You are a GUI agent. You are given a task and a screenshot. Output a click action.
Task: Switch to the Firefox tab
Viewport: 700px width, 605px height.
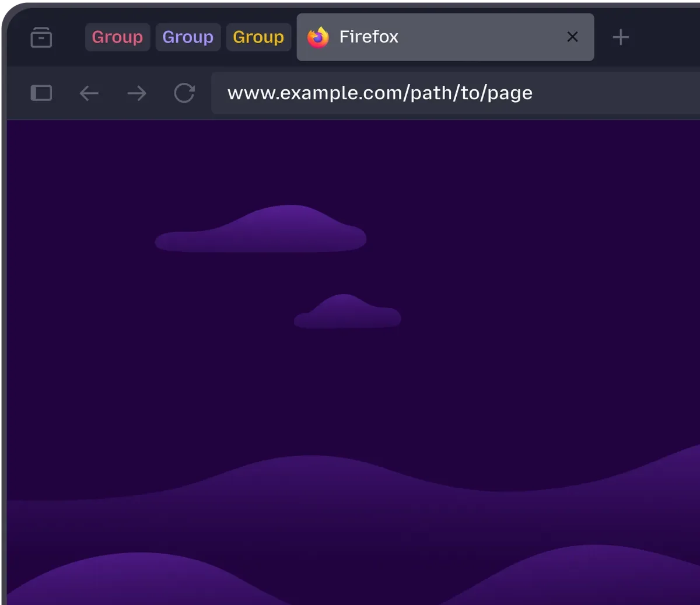click(x=445, y=37)
